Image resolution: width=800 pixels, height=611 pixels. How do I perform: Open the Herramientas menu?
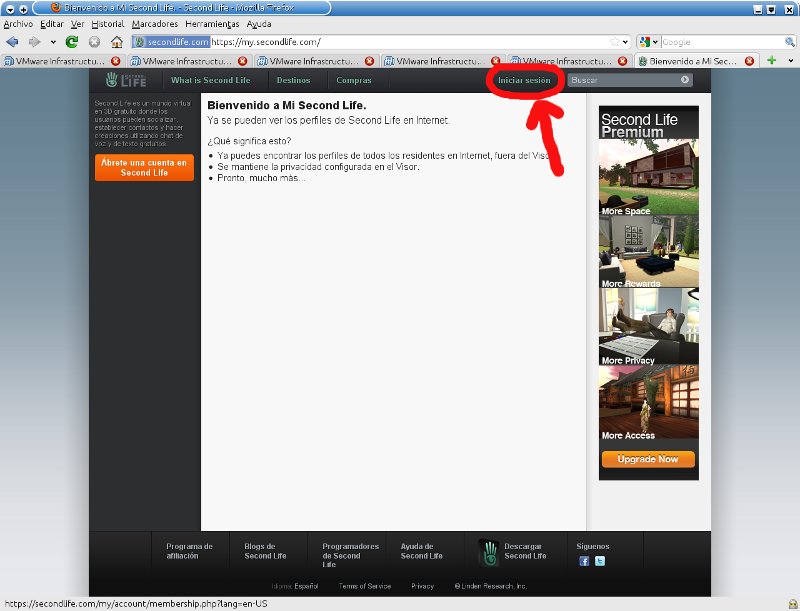pos(212,24)
